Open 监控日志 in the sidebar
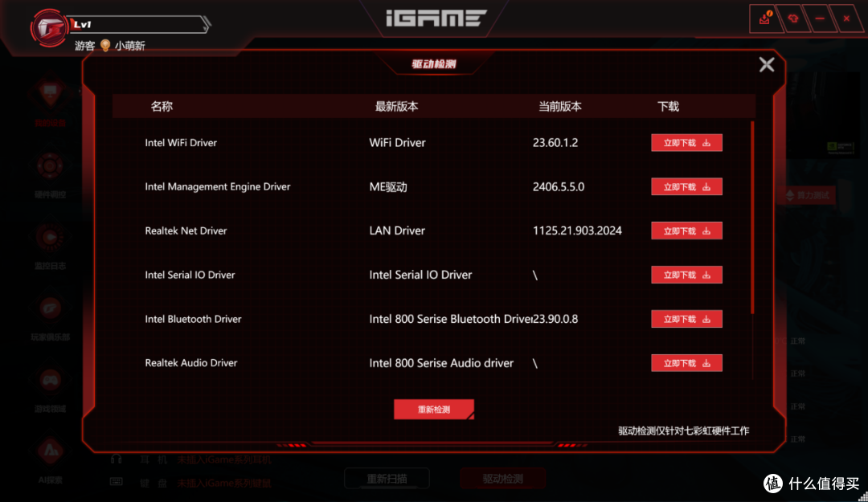 (50, 247)
